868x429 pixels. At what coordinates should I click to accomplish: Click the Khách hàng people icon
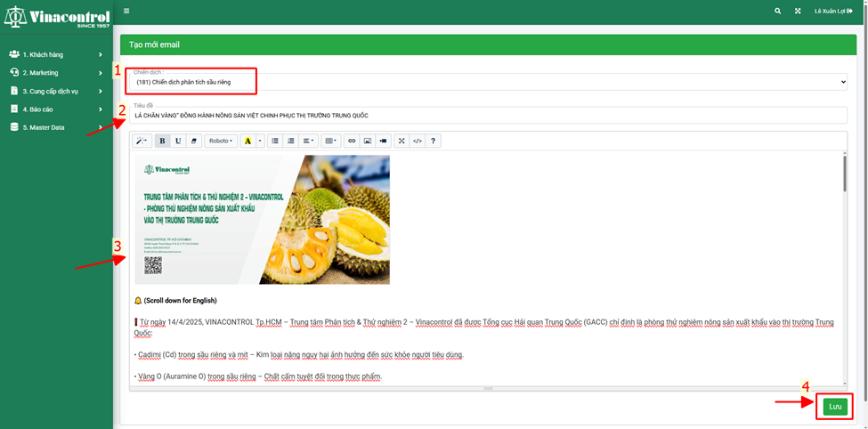[14, 54]
